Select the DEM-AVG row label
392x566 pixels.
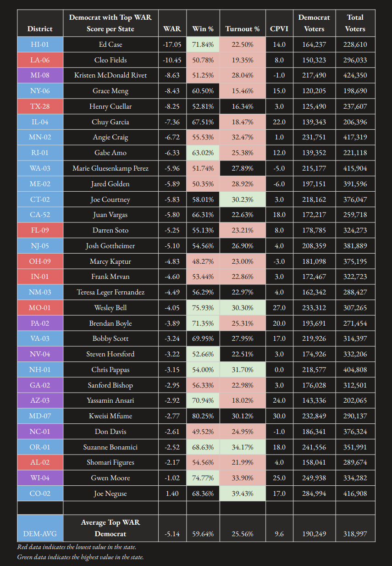[40, 528]
